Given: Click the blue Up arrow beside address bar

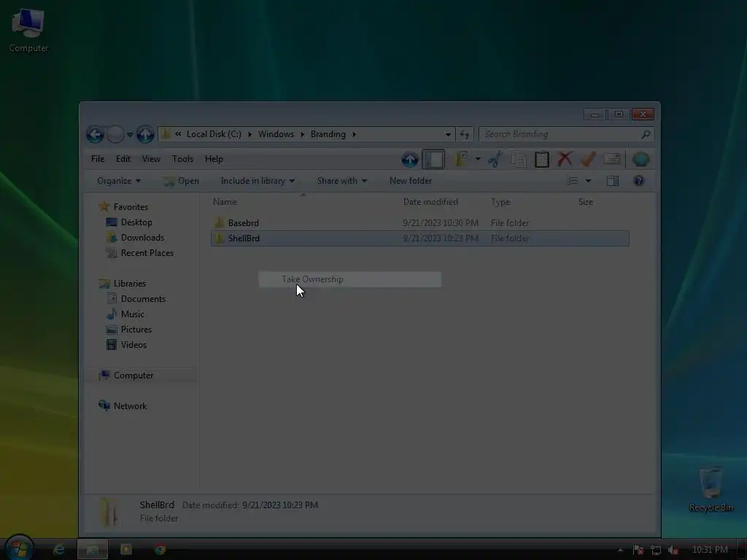Looking at the screenshot, I should click(x=145, y=135).
